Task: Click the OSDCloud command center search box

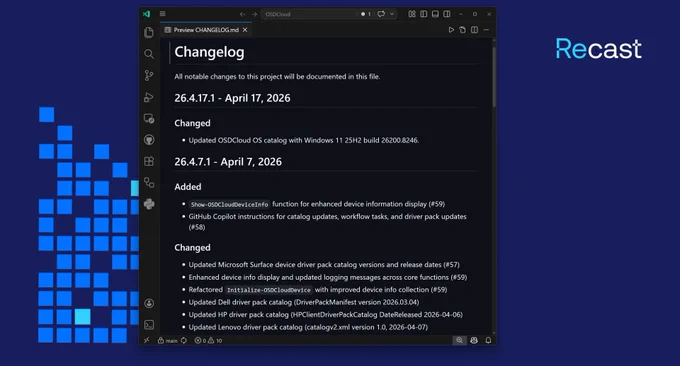Action: (309, 14)
